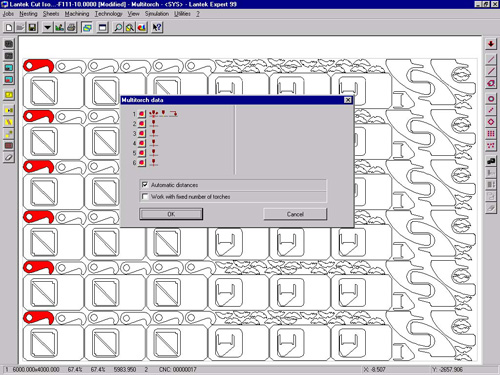This screenshot has width=500, height=375.
Task: Expand the black down-arrow toolbar dropdown
Action: [48, 27]
